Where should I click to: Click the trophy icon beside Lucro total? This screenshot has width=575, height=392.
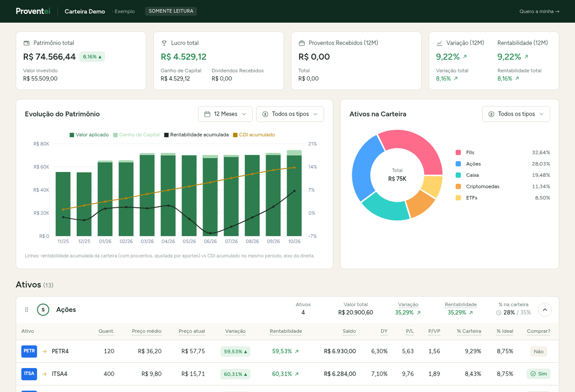coord(164,43)
